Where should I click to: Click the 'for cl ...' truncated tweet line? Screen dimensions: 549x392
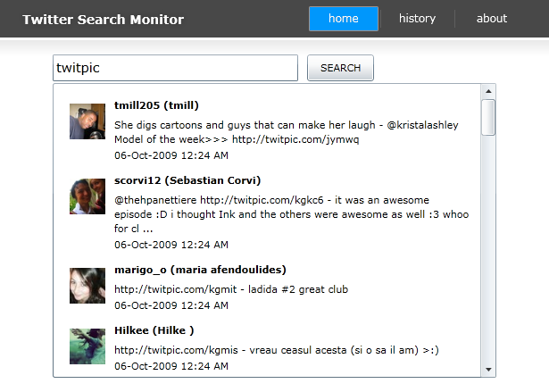133,229
